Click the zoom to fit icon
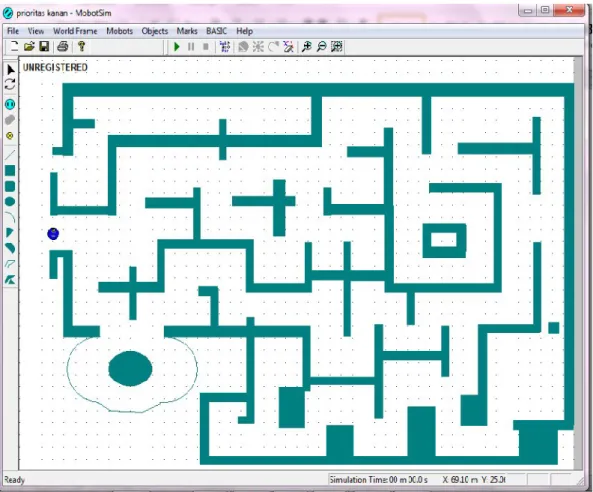 pos(337,47)
